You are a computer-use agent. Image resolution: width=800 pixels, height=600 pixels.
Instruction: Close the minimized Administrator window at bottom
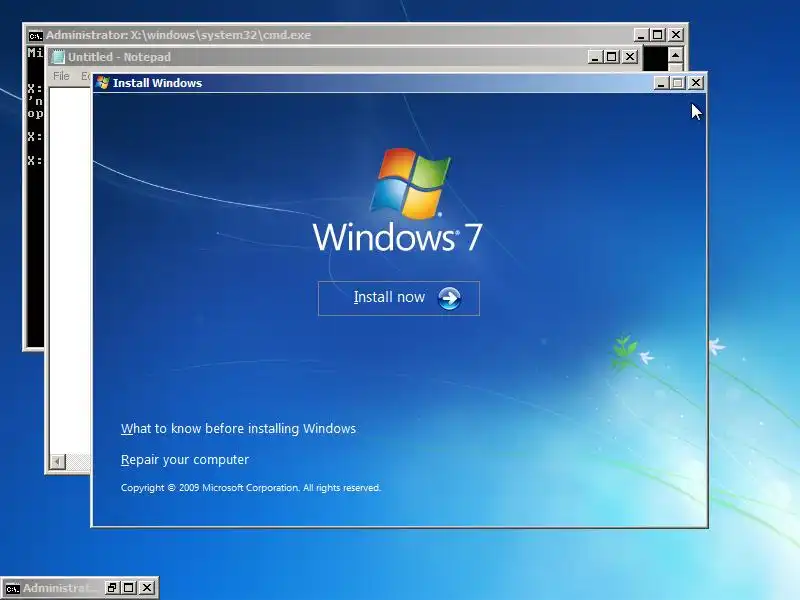tap(147, 588)
